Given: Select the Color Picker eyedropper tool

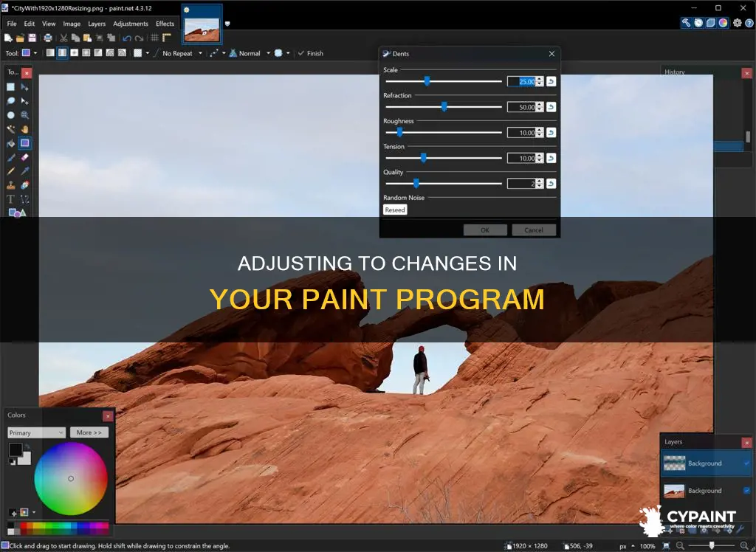Looking at the screenshot, I should (x=24, y=171).
